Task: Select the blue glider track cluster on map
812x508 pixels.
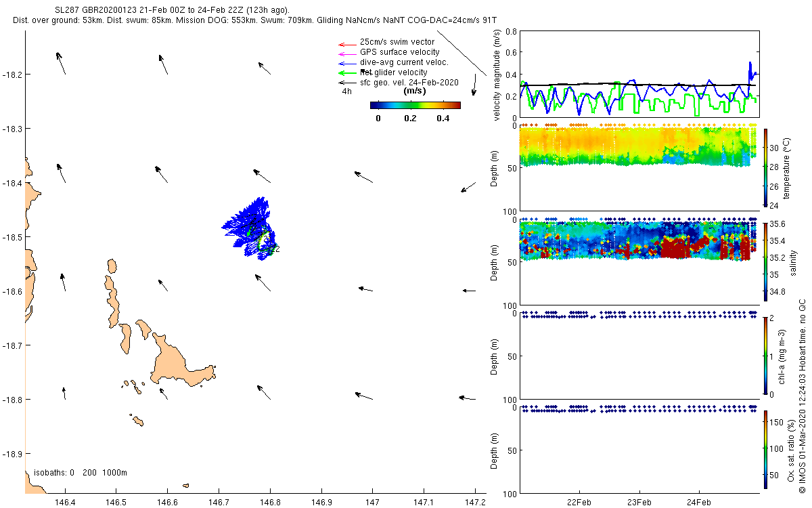Action: click(250, 228)
